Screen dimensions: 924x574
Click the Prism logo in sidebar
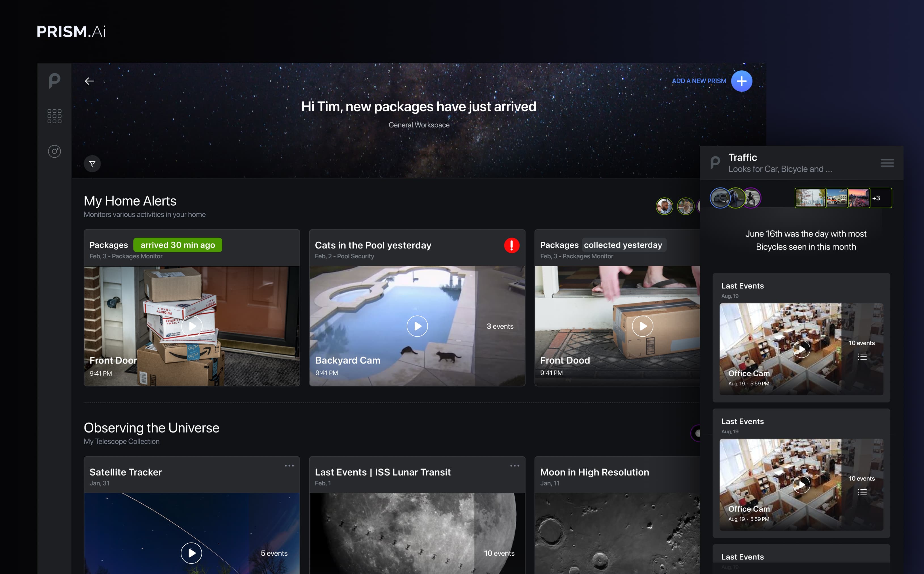point(54,81)
